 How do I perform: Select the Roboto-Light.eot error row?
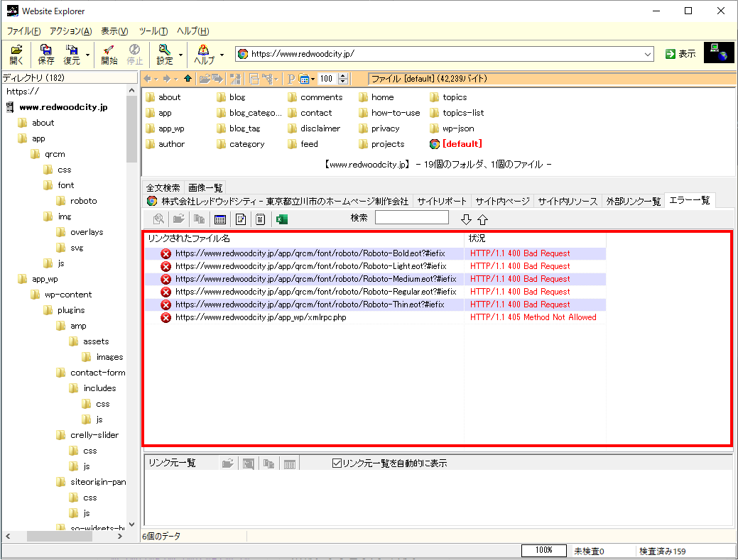375,266
